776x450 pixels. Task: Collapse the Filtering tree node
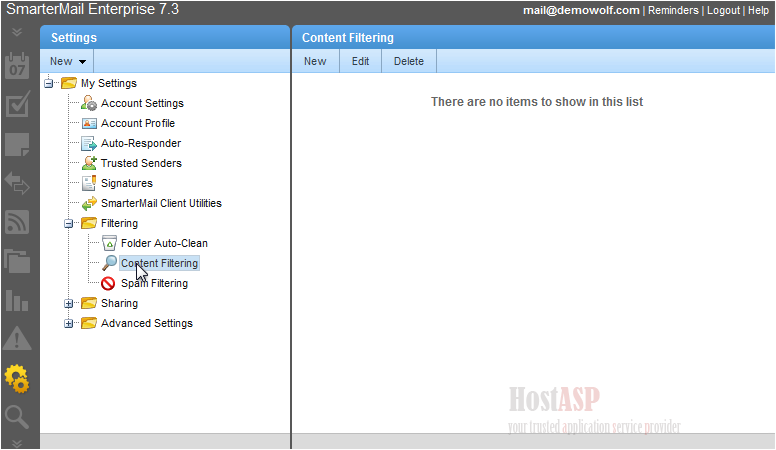(68, 223)
